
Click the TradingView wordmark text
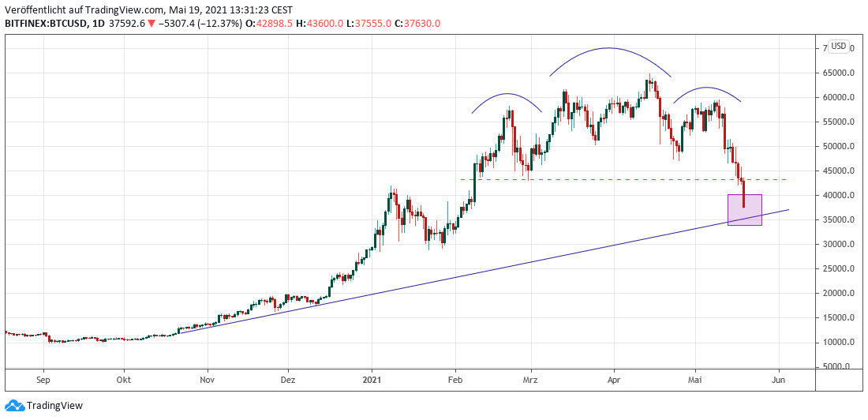click(x=54, y=406)
